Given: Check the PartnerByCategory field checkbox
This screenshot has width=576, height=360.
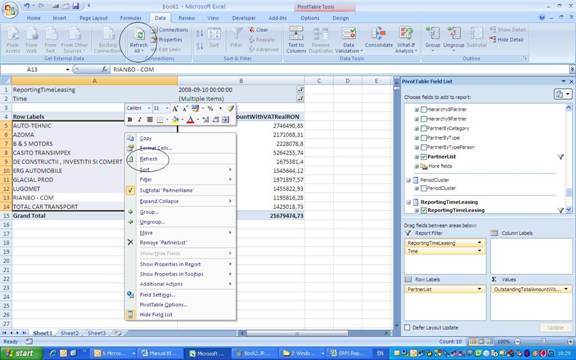Looking at the screenshot, I should 424,128.
